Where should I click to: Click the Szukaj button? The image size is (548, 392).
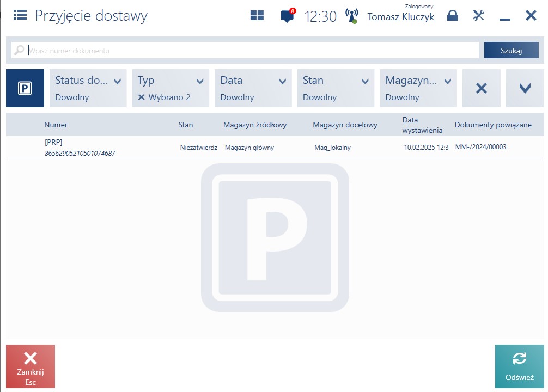point(512,50)
